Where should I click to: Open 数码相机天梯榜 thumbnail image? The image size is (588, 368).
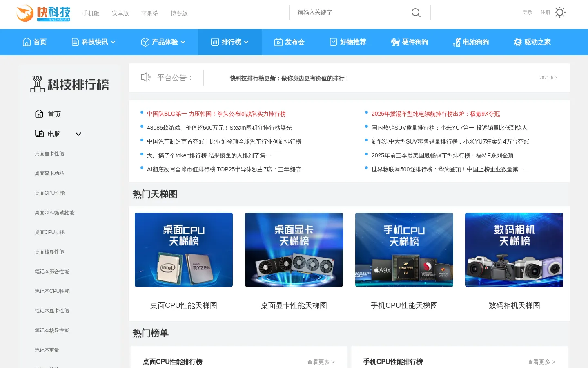click(x=514, y=250)
